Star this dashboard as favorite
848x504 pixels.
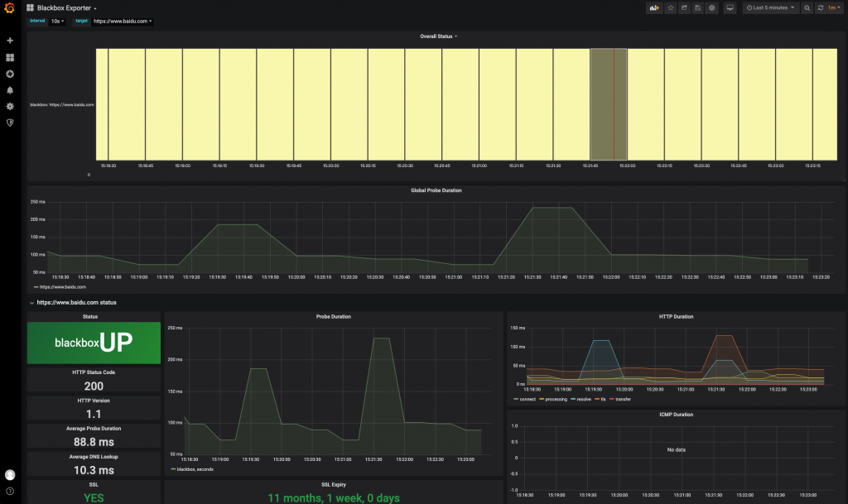click(670, 8)
